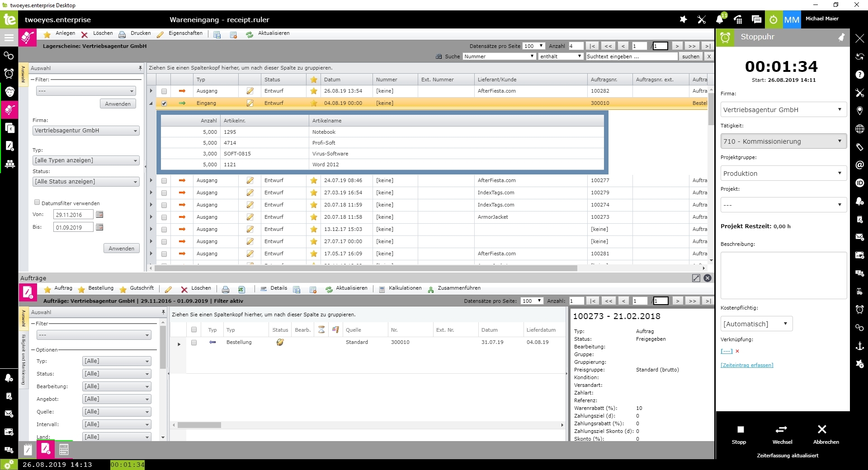Click the chat messages icon in header
The width and height of the screenshot is (868, 470).
coord(756,19)
